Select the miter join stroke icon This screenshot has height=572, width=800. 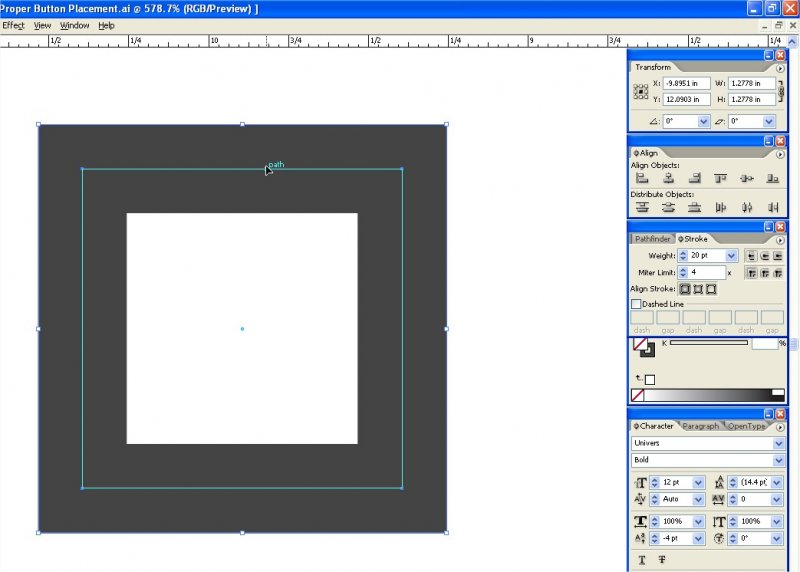pos(751,273)
